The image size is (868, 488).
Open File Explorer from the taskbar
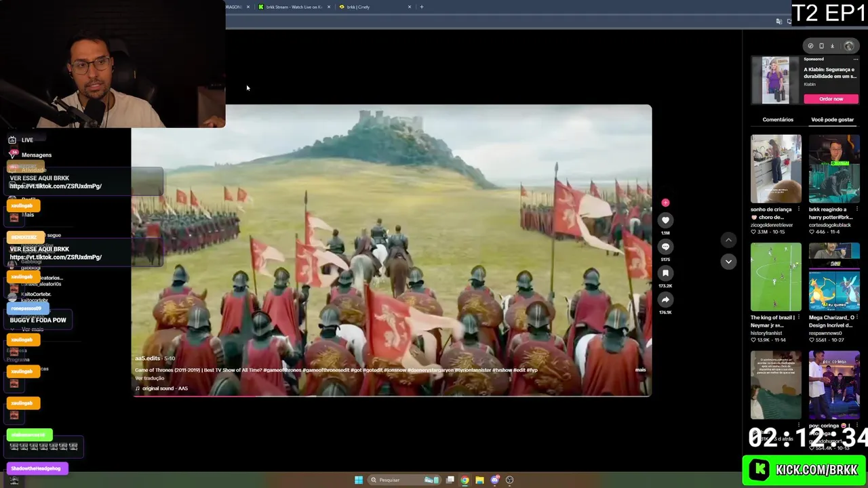pos(479,480)
